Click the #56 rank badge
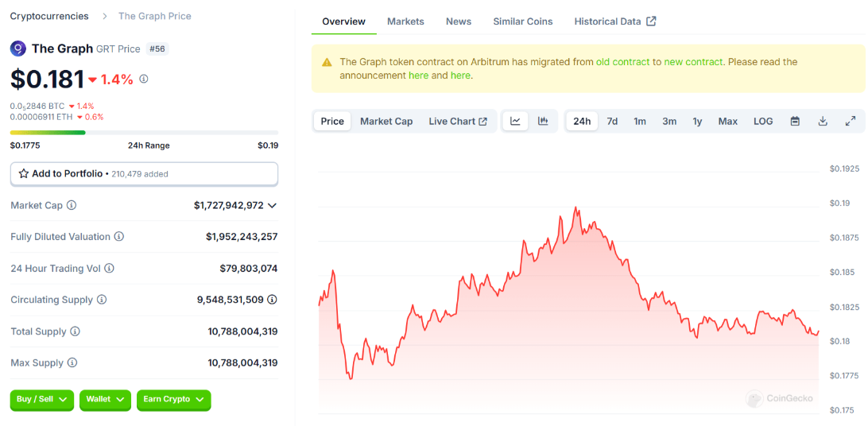This screenshot has height=426, width=868. click(157, 48)
